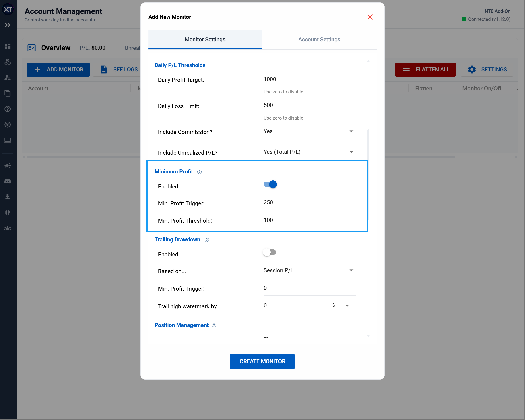This screenshot has height=420, width=525.
Task: Open the dashboard grid panel in sidebar
Action: (8, 46)
